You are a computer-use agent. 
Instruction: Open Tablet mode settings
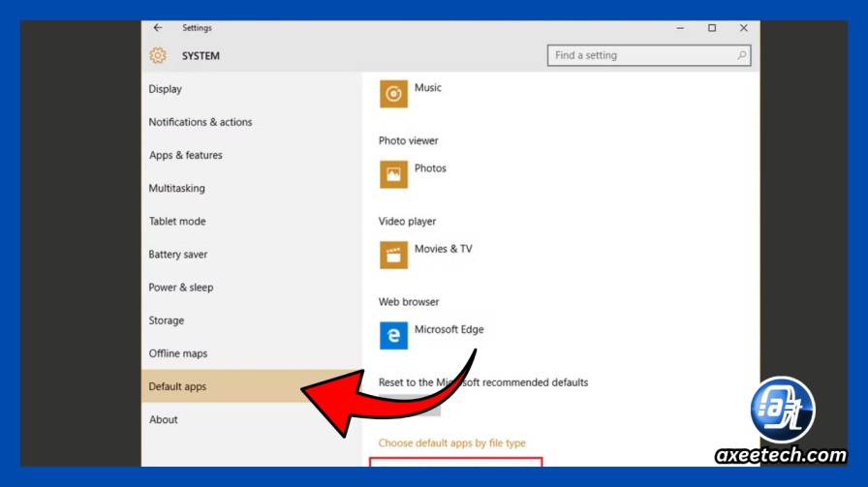pyautogui.click(x=251, y=222)
